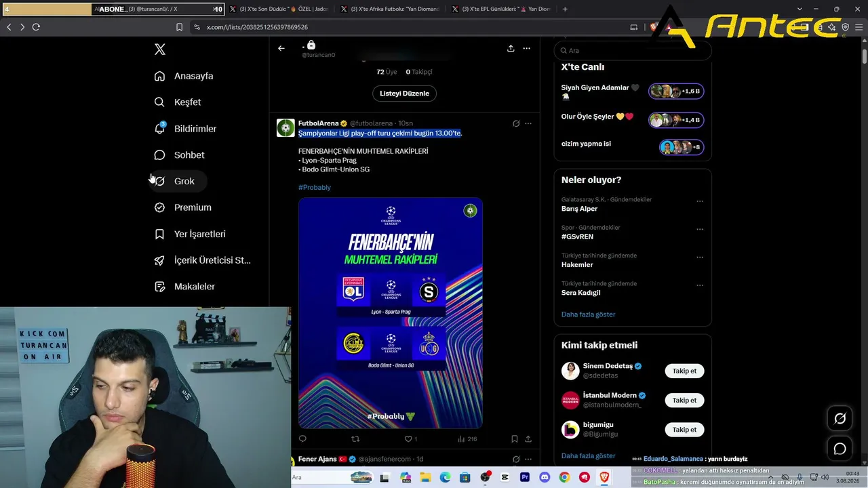Switch to X'te EPL Günlükleri browser tab
The image size is (868, 488).
(x=502, y=9)
